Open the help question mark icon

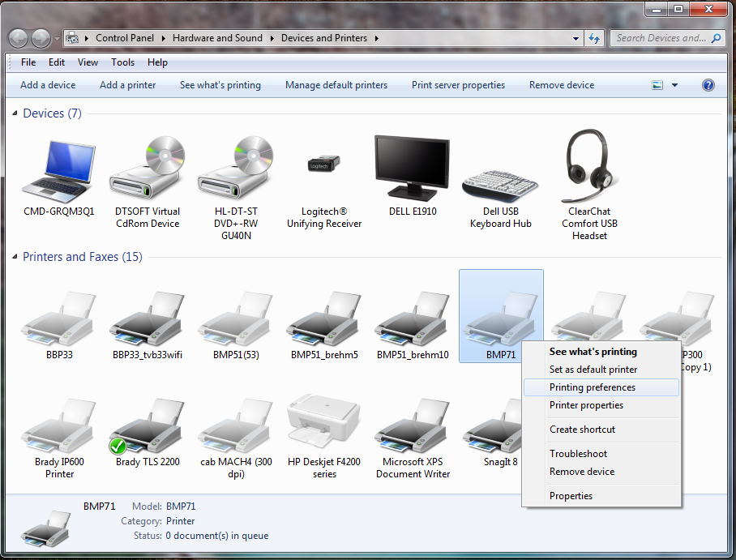pos(708,85)
